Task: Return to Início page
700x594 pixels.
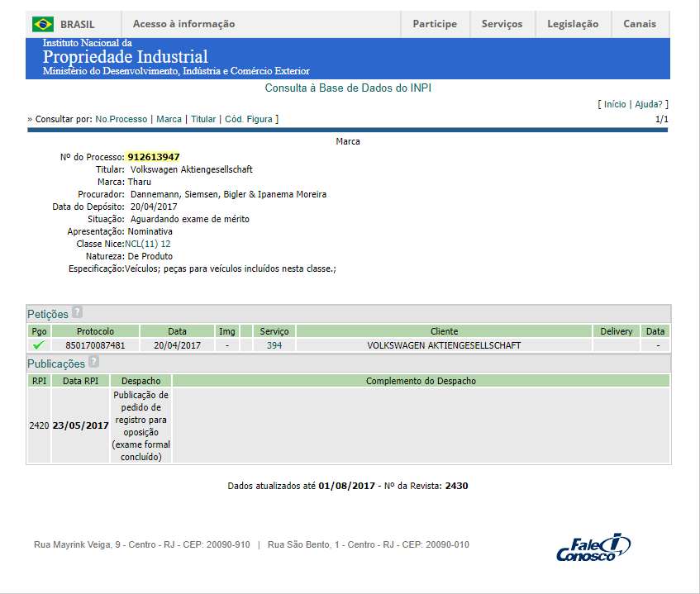Action: click(x=615, y=104)
